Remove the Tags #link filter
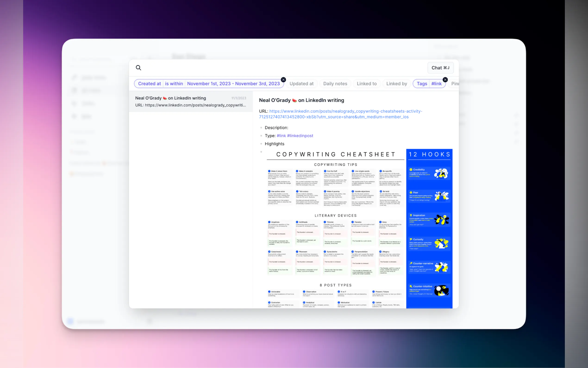Screen dimensions: 588x368 pos(445,79)
